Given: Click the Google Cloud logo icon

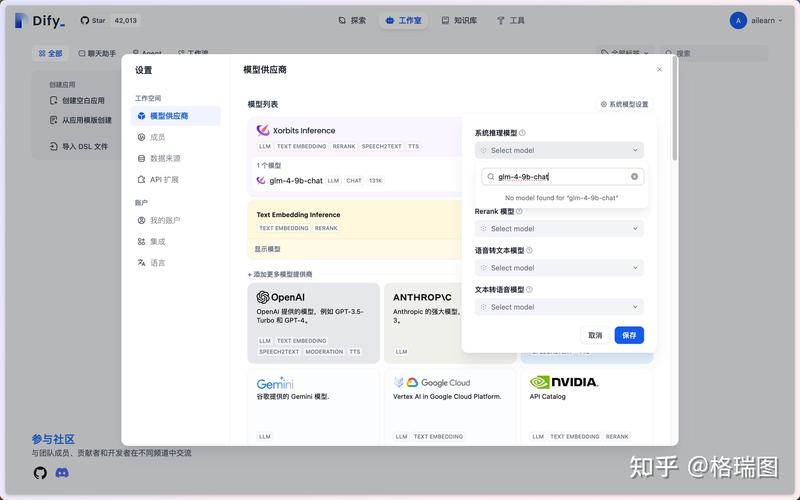Looking at the screenshot, I should click(x=412, y=382).
